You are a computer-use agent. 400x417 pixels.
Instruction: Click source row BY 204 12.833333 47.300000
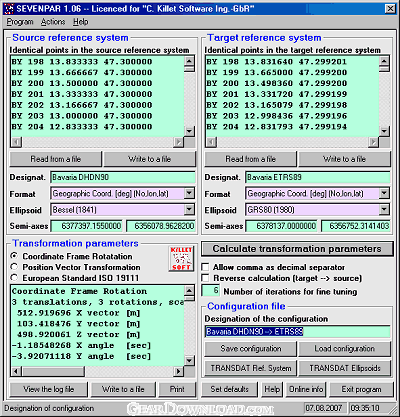coord(82,127)
